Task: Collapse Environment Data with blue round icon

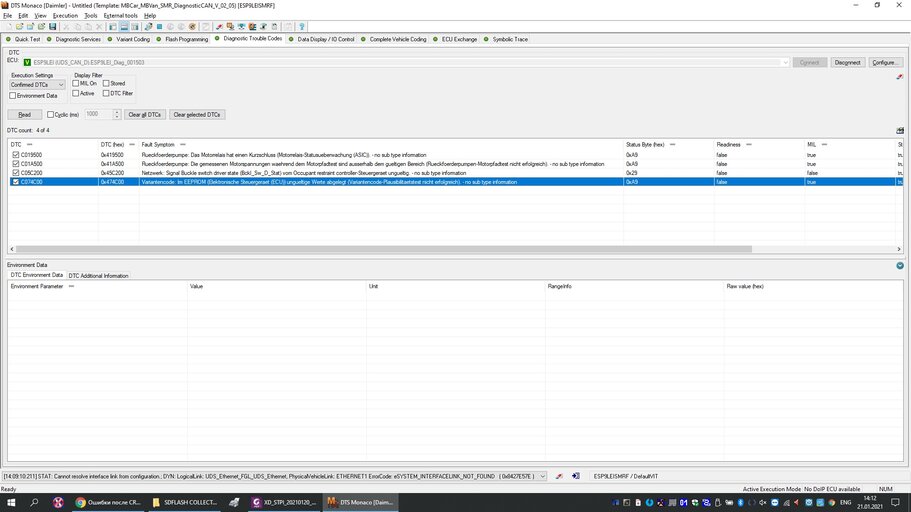Action: coord(900,266)
